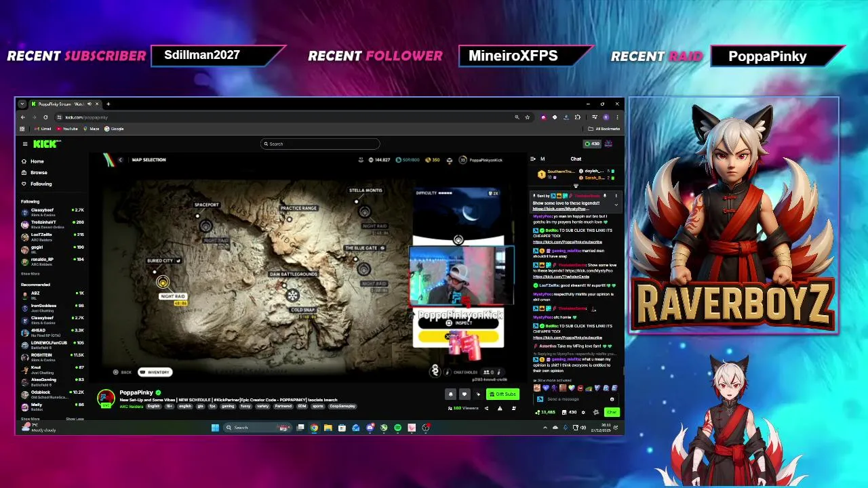Viewport: 868px width, 488px height.
Task: Open a new browser tab
Action: click(108, 104)
